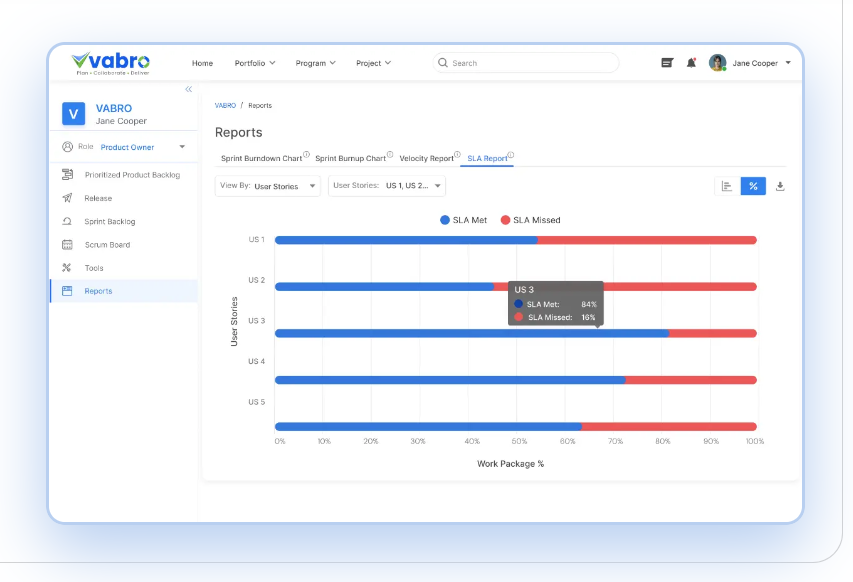Toggle SLA Met series in legend
This screenshot has height=582, width=853.
coord(464,220)
